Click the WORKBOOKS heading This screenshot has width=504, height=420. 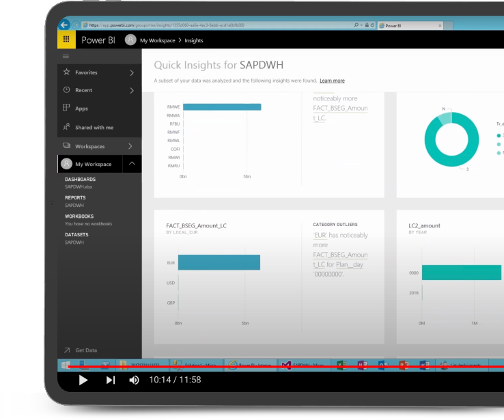[79, 216]
